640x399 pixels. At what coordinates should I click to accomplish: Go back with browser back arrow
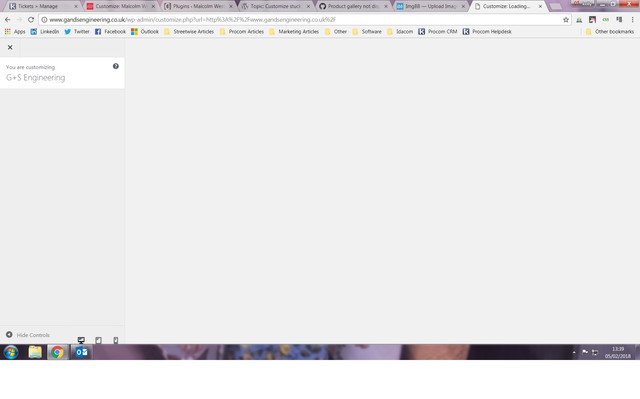coord(8,20)
